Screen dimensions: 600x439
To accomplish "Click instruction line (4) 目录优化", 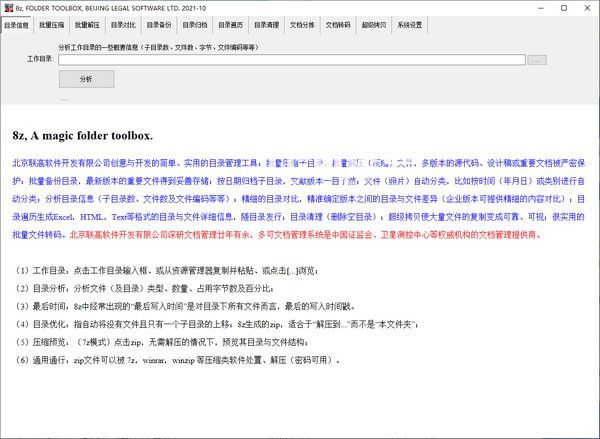I will coord(216,324).
